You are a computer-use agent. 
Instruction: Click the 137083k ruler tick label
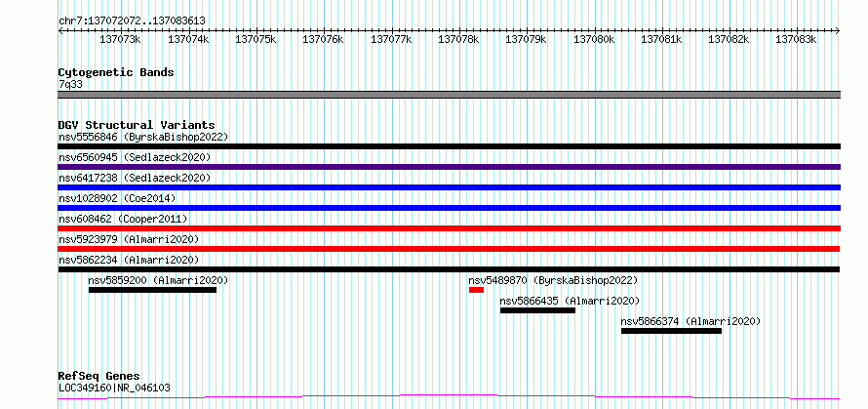[x=796, y=39]
